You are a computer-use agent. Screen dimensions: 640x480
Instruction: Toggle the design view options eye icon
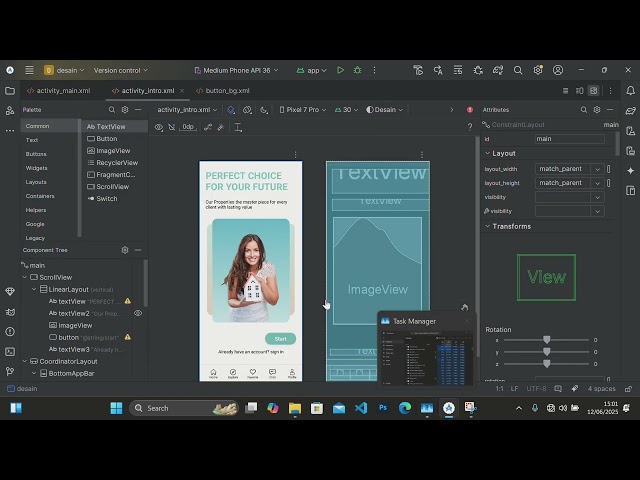pos(158,127)
